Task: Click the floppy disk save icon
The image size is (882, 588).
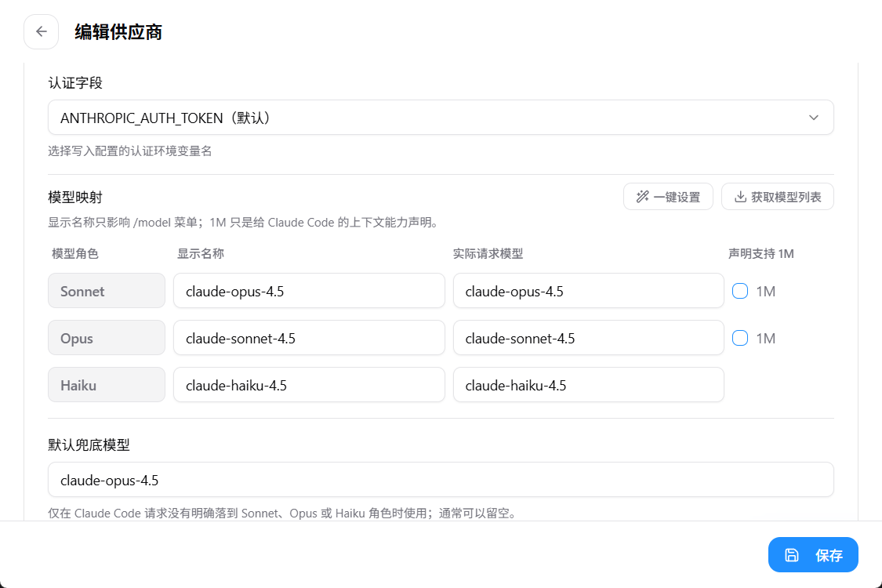Action: click(x=791, y=555)
